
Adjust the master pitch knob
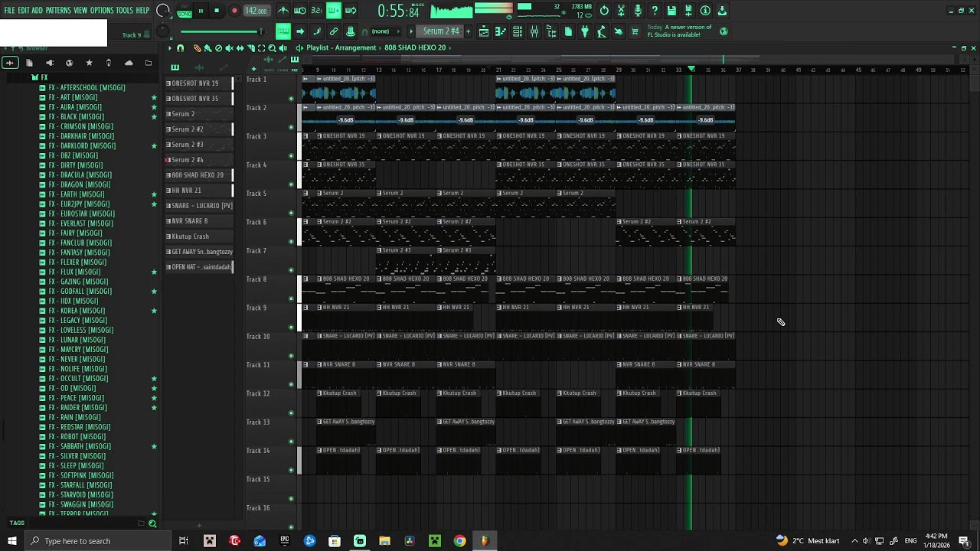click(x=163, y=31)
